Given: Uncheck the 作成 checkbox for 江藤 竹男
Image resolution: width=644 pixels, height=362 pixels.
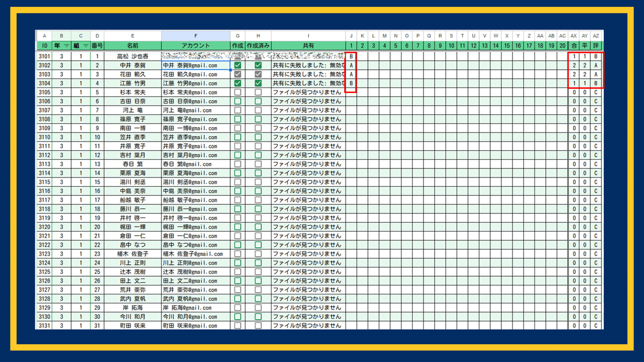Looking at the screenshot, I should (238, 83).
